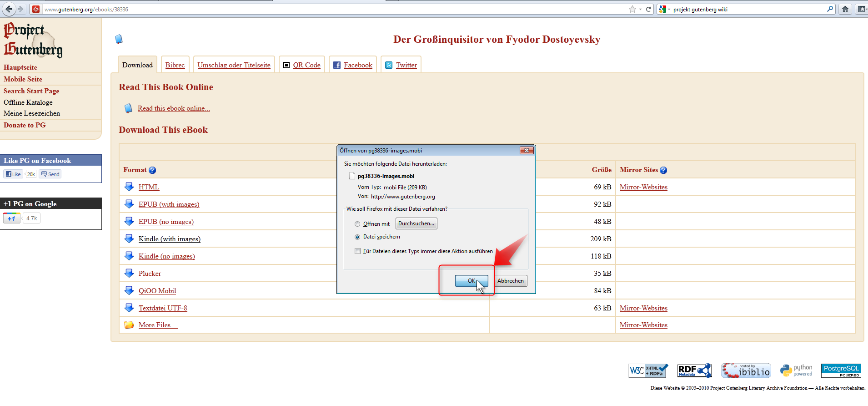Open Search Start Page sidebar link

click(31, 91)
